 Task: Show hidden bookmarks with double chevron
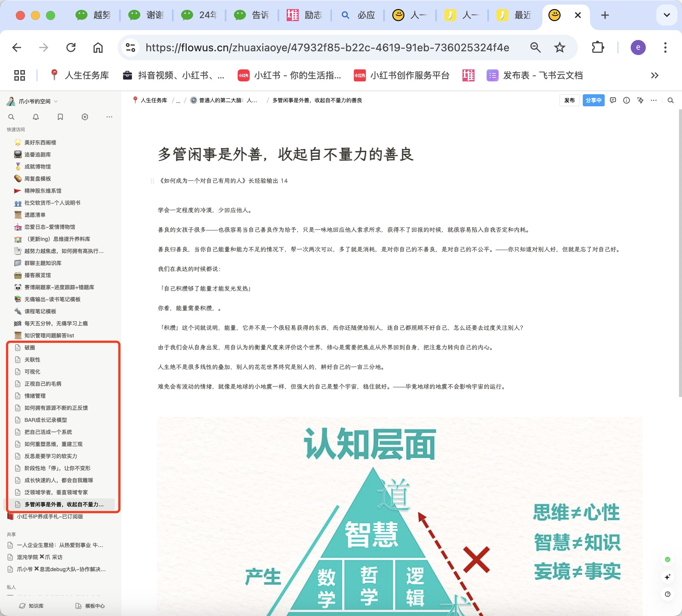[x=654, y=75]
